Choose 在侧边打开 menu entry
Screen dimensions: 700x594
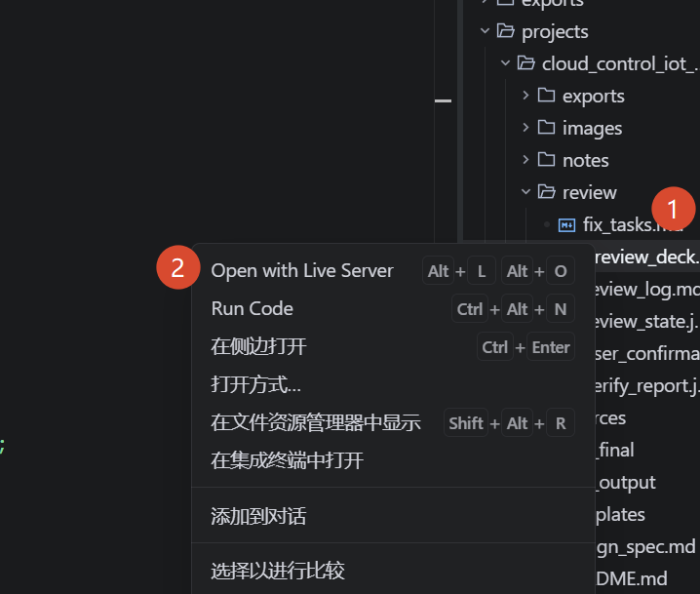coord(258,346)
